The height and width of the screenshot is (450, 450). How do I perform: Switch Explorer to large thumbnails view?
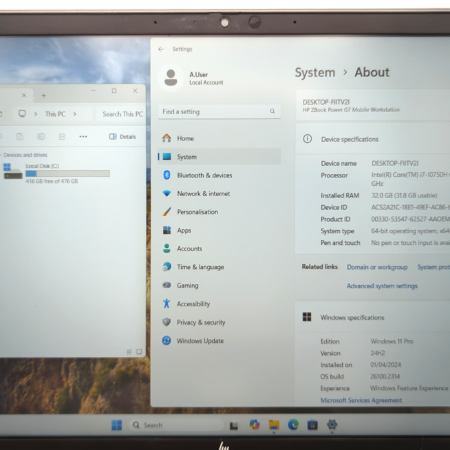(139, 351)
